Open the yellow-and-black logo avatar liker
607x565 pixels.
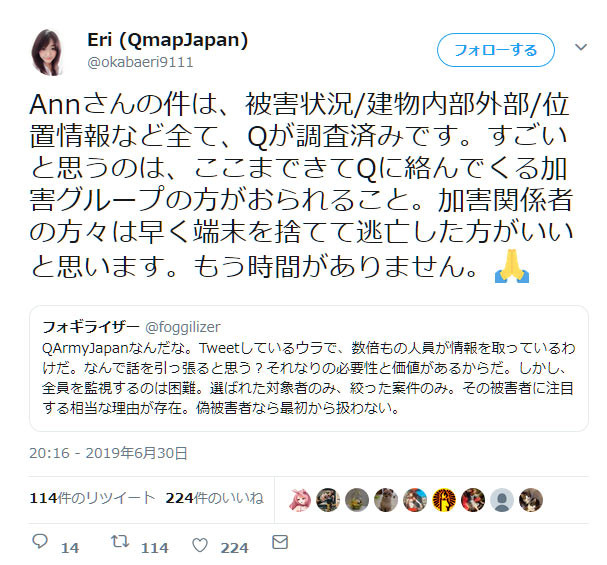pyautogui.click(x=444, y=500)
